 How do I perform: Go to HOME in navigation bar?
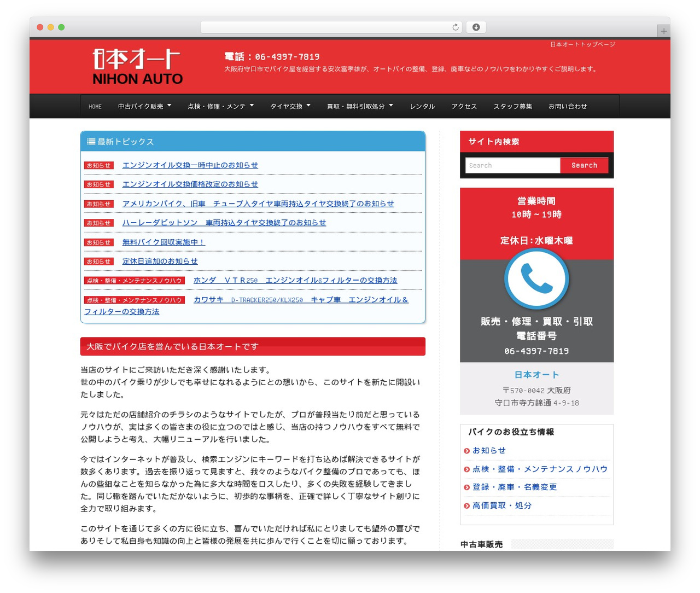pyautogui.click(x=95, y=107)
